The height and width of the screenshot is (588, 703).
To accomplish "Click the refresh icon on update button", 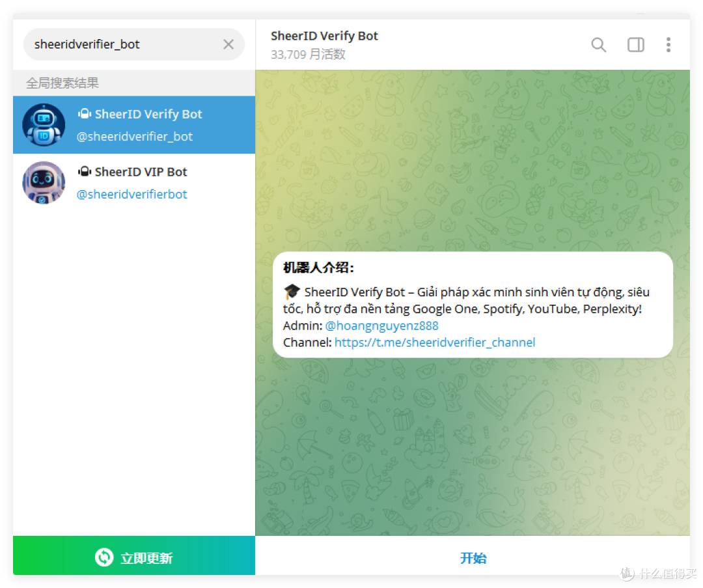I will [x=104, y=557].
